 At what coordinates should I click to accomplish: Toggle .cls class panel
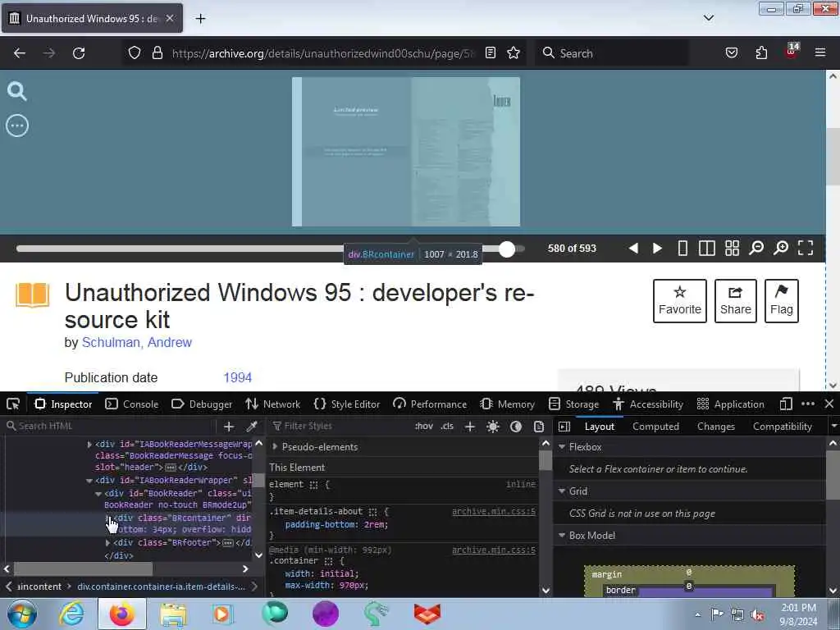[x=447, y=427]
